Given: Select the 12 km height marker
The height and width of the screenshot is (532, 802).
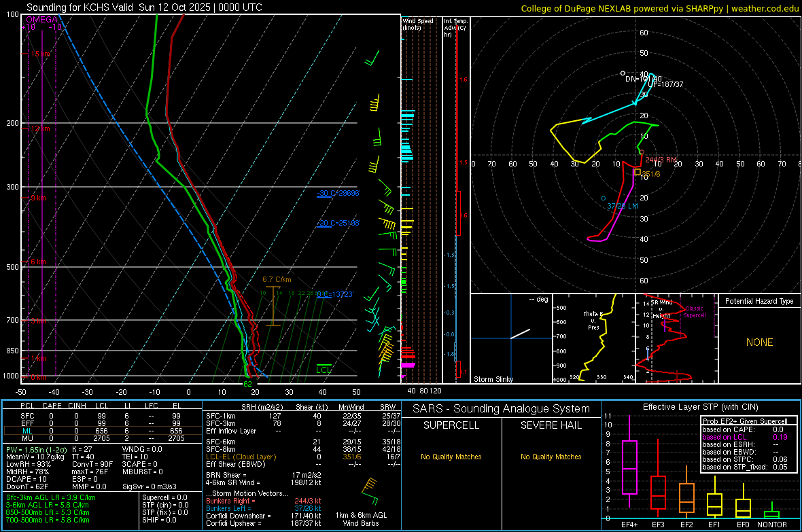Looking at the screenshot, I should click(x=40, y=128).
